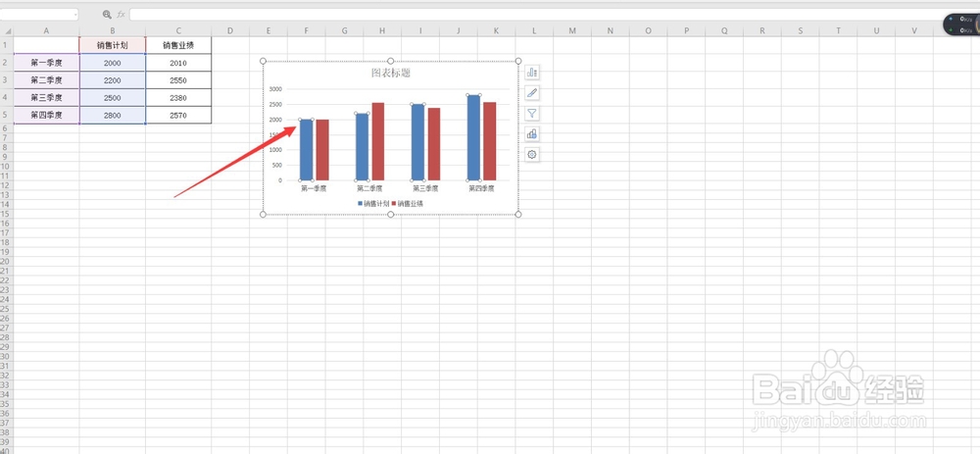Screen dimensions: 980x454
Task: Select column V header
Action: click(x=913, y=30)
